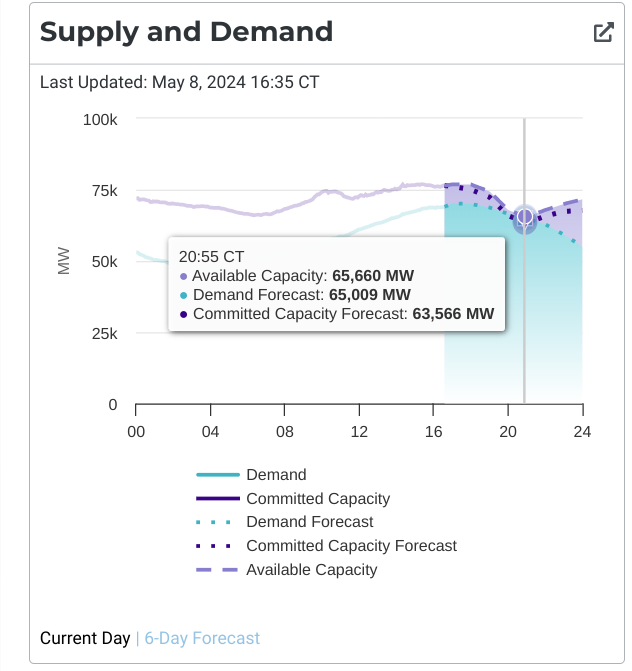Click the 00 hour x-axis label
632x671 pixels.
[x=136, y=432]
